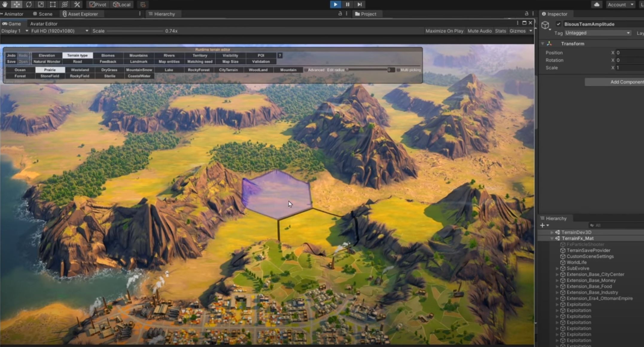
Task: Enable the Multi picking checkbox
Action: pyautogui.click(x=398, y=70)
